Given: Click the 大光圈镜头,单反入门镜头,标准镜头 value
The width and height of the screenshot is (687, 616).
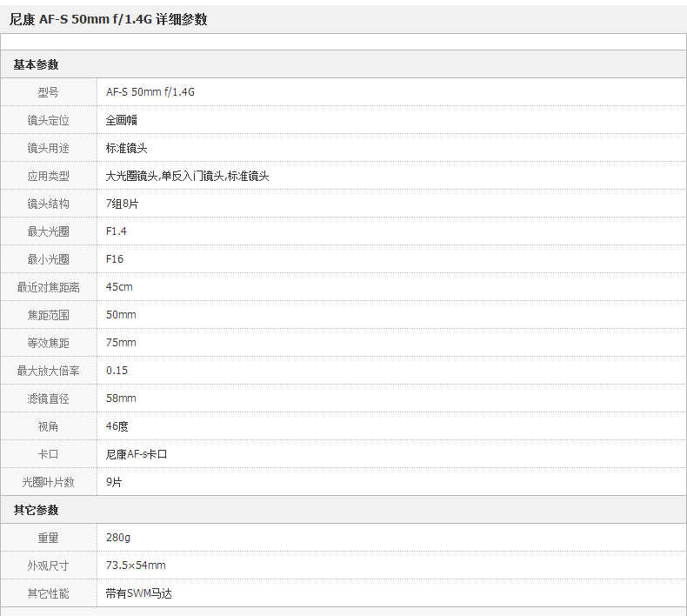Looking at the screenshot, I should (x=188, y=176).
